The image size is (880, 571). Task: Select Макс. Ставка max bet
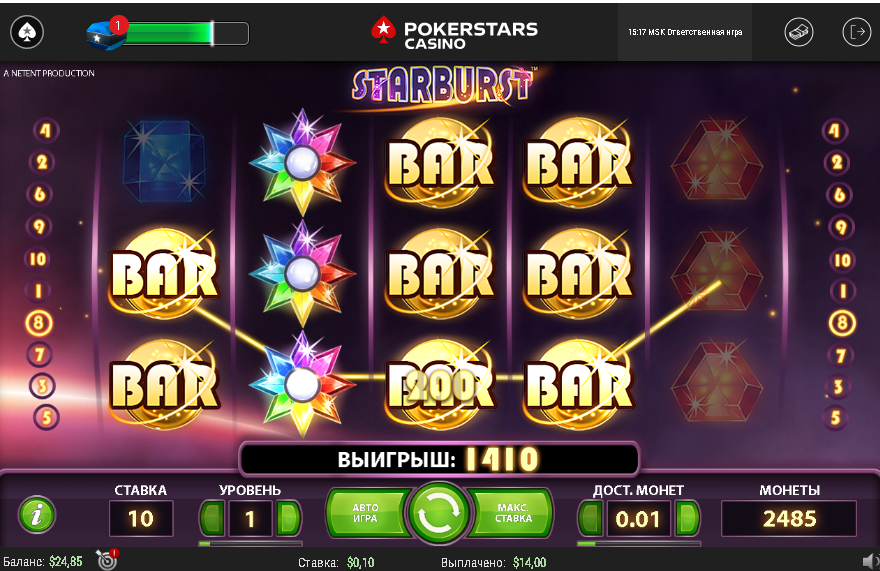(x=512, y=513)
